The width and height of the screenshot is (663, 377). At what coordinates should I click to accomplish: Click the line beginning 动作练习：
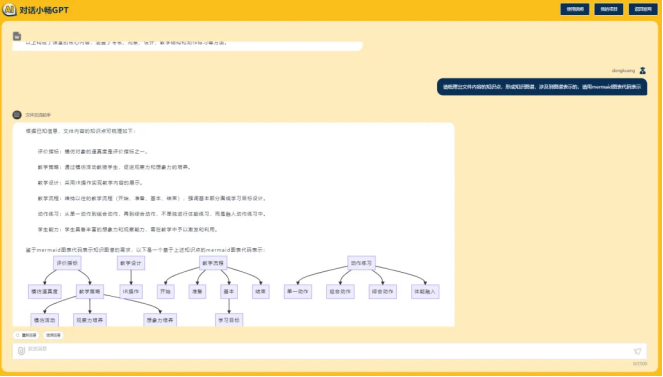[152, 214]
